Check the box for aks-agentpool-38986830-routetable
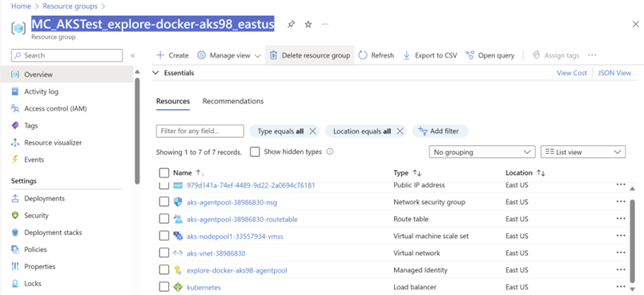This screenshot has height=295, width=644. 164,219
